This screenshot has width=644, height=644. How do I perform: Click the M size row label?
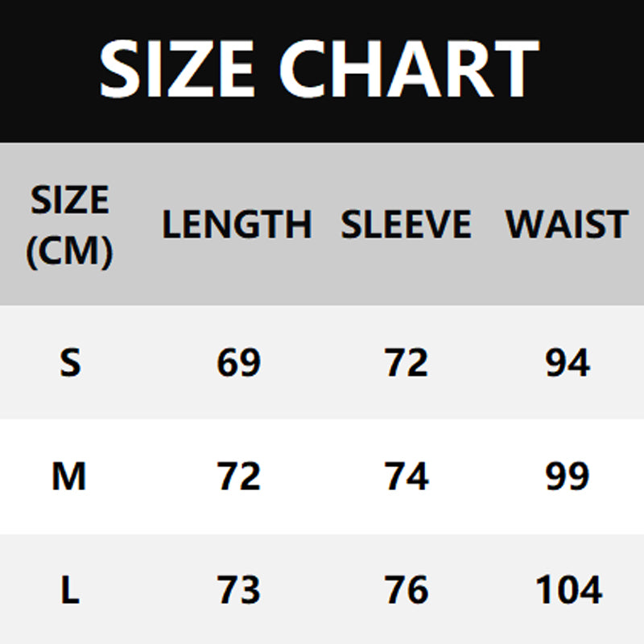(x=69, y=477)
